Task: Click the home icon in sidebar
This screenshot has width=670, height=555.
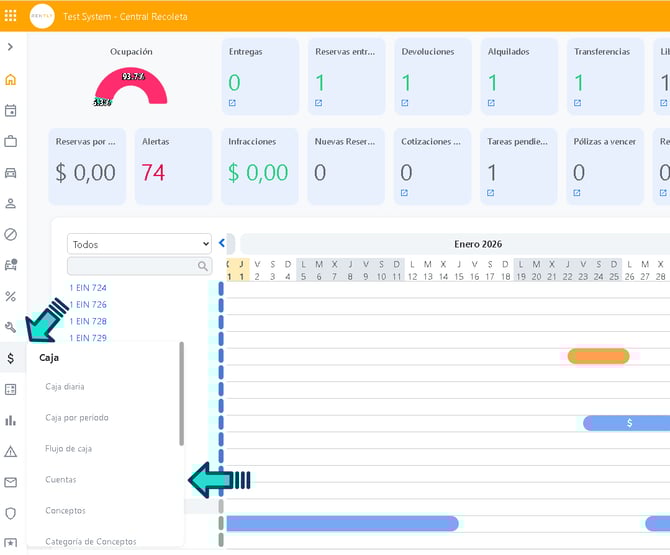Action: 11,80
